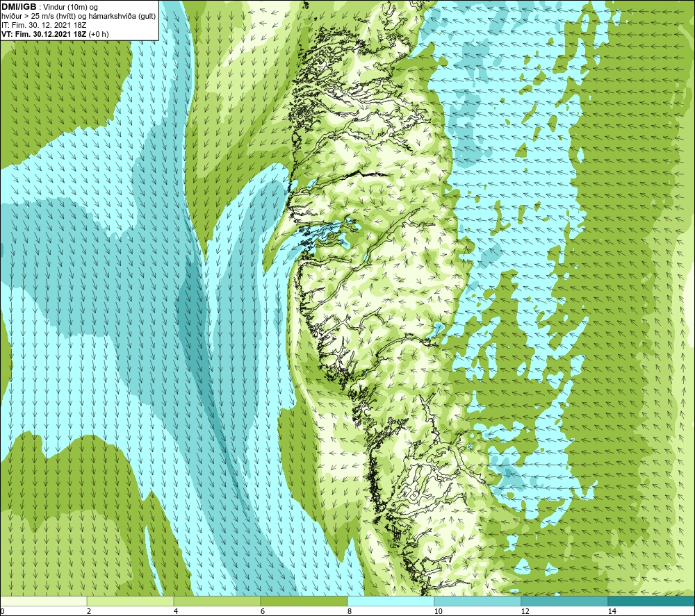Screen dimensions: 695x616
Task: Click the 10–12 m/s turquoise colour bar segment
Action: coord(478,601)
